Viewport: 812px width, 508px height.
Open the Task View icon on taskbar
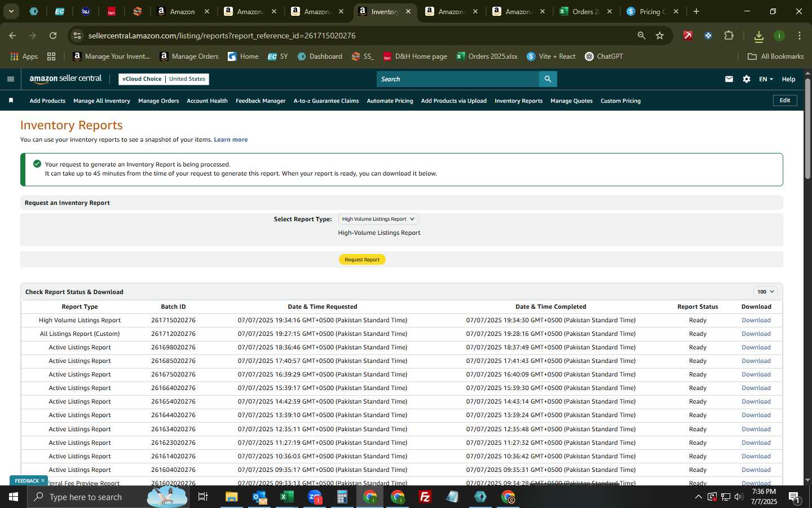[x=203, y=497]
